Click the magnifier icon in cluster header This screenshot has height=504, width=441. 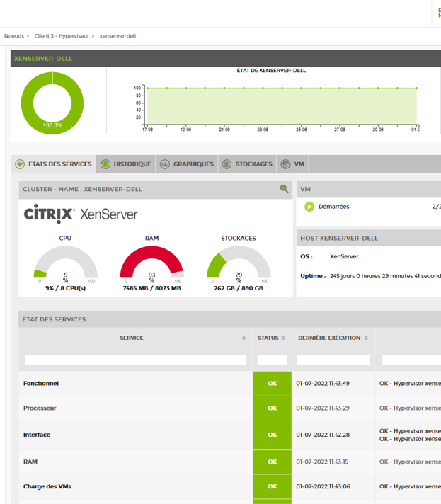[284, 189]
